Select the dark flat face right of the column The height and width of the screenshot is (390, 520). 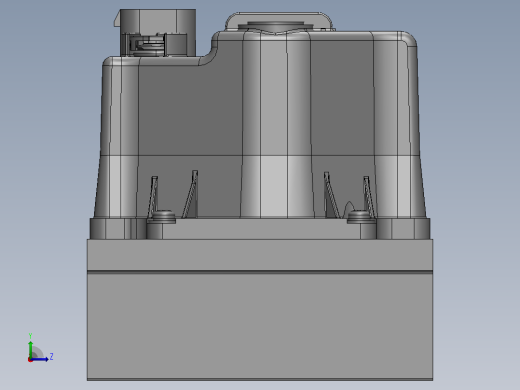[x=342, y=97]
